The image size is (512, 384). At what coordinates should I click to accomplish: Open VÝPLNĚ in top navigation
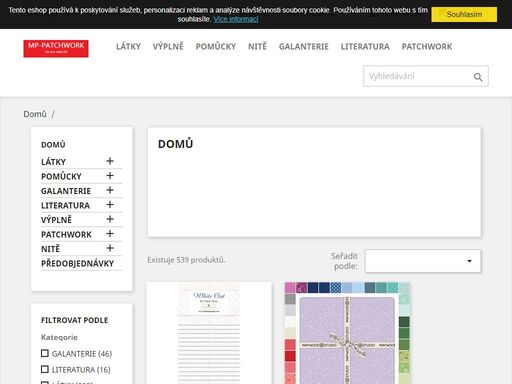[x=168, y=47]
